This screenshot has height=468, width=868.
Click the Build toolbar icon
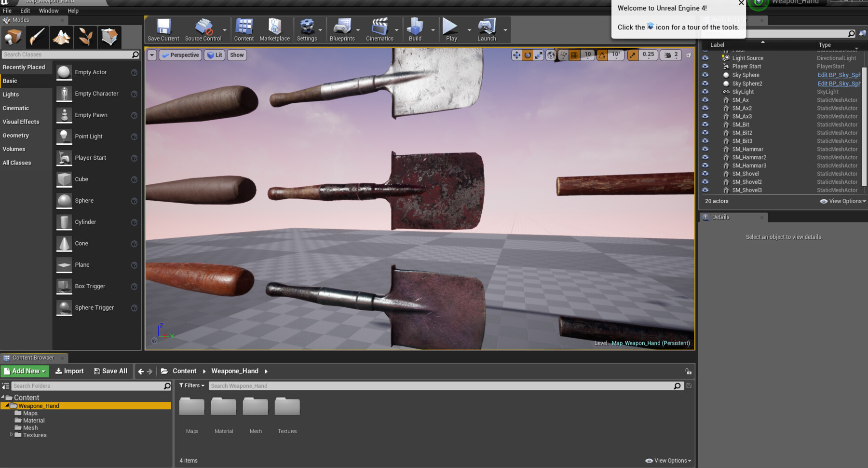[x=415, y=30]
